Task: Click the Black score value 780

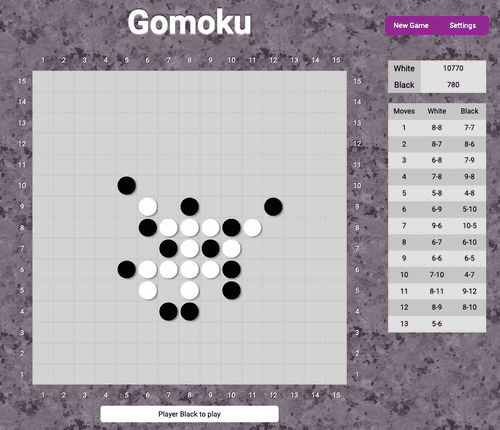Action: (453, 85)
